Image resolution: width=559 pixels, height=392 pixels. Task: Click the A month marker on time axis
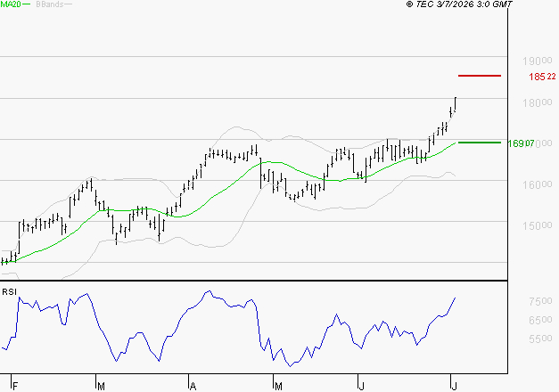[193, 386]
